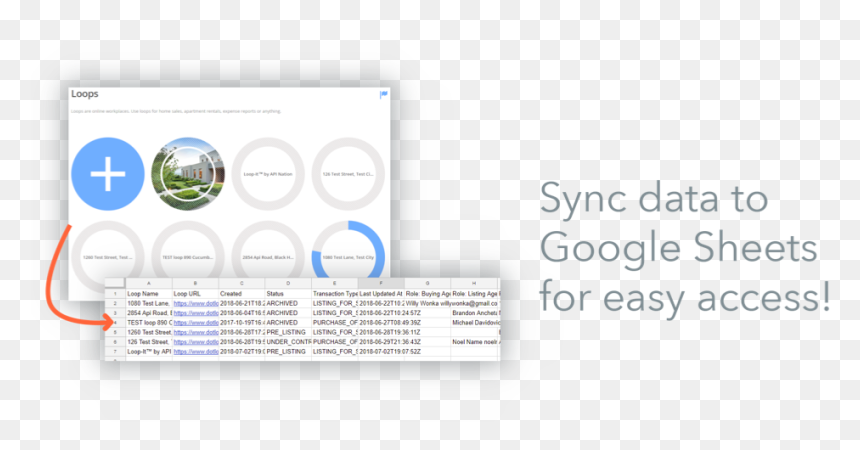Click the 'Role: Listing Age' header cell
Viewport: 860px width, 450px height.
point(474,294)
